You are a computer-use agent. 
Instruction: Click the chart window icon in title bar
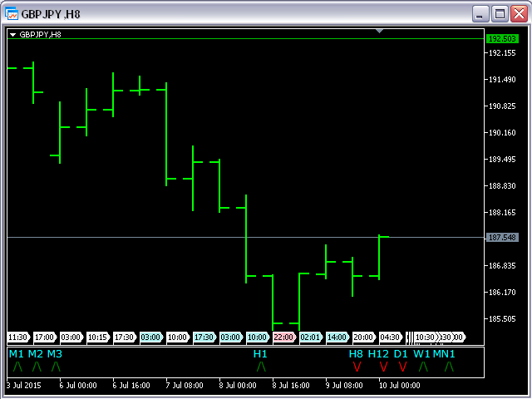point(12,13)
